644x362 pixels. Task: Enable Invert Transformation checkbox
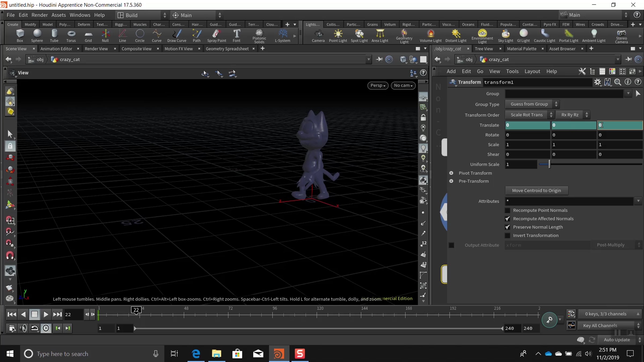(x=507, y=235)
